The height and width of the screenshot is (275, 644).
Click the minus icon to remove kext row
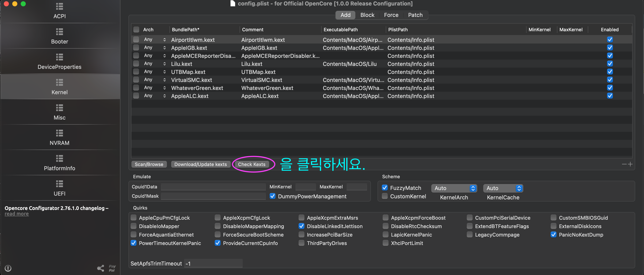624,164
